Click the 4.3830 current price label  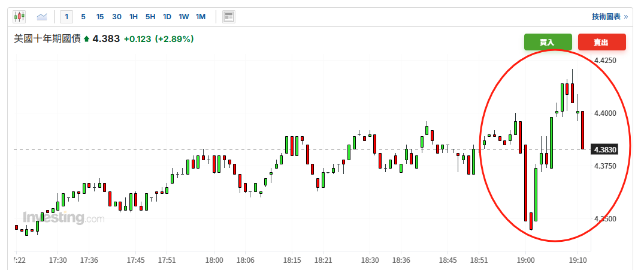coord(608,149)
